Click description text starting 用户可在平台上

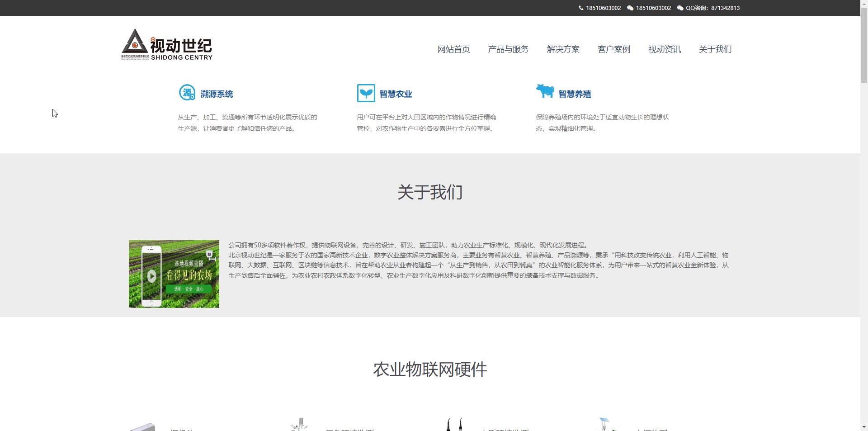coord(426,123)
